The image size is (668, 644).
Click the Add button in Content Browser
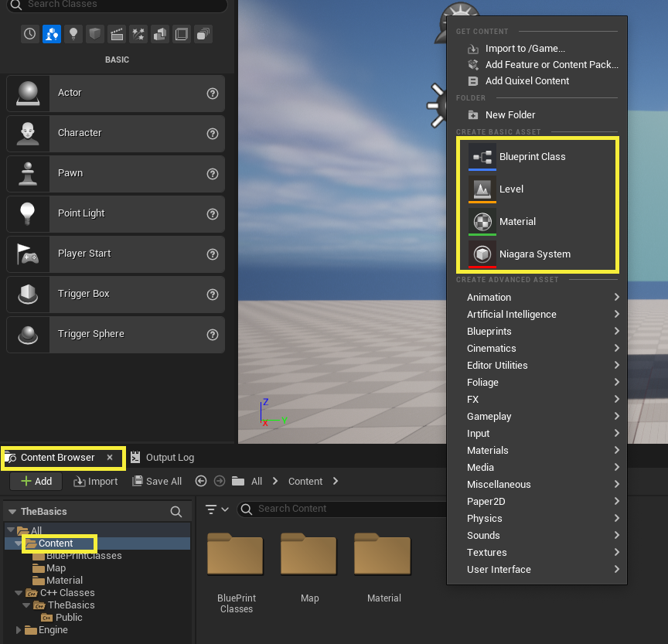pos(36,482)
